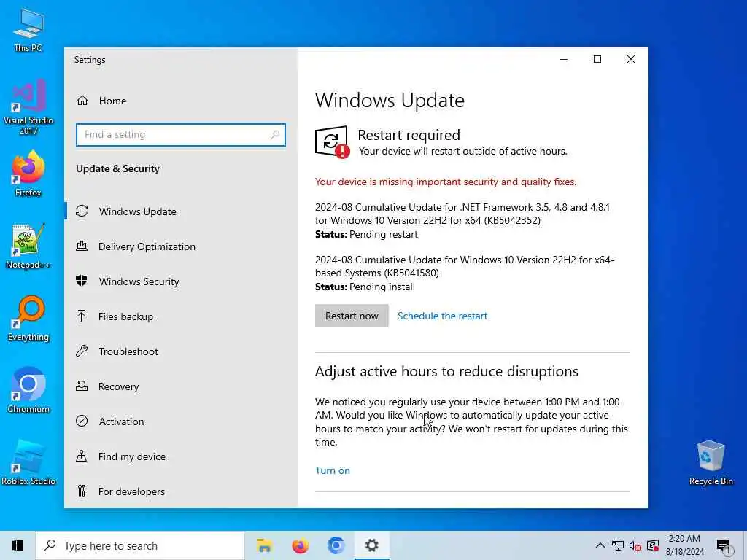Click the Settings gear taskbar button
Screen dimensions: 747x560
tap(372, 545)
